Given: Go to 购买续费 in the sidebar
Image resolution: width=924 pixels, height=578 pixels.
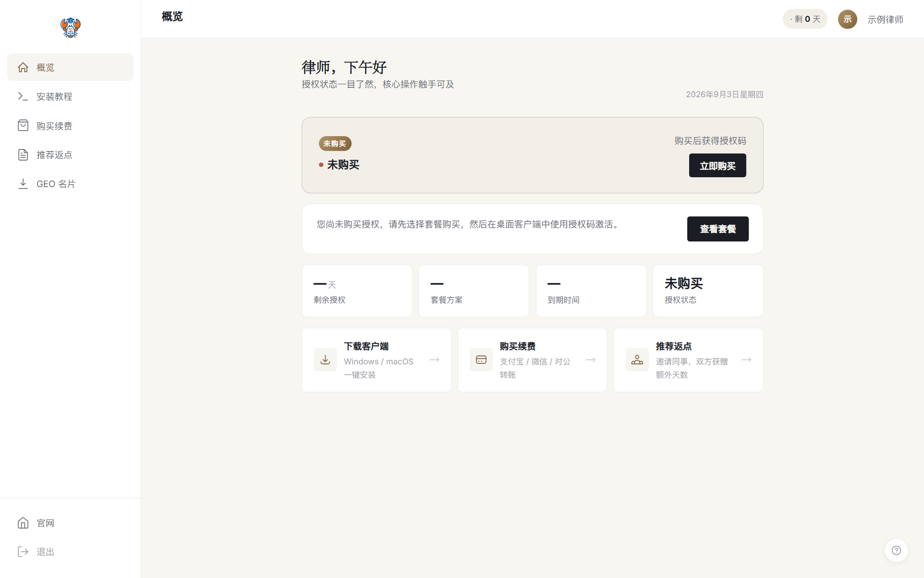Looking at the screenshot, I should pos(70,125).
